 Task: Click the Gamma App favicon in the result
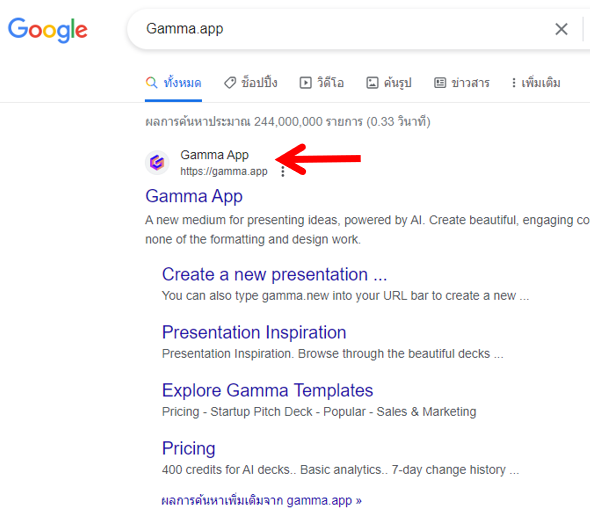click(157, 163)
